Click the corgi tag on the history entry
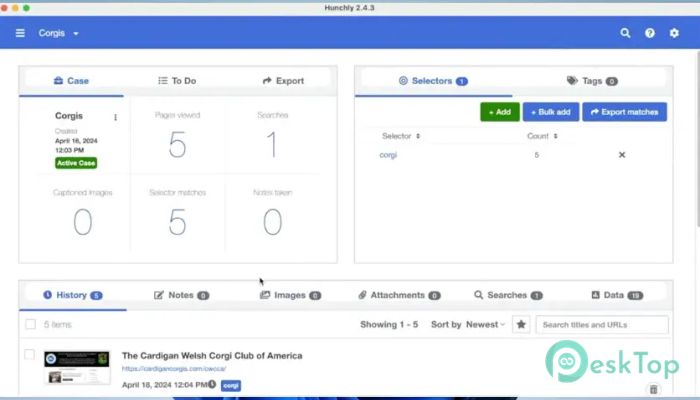700x400 pixels. tap(231, 385)
